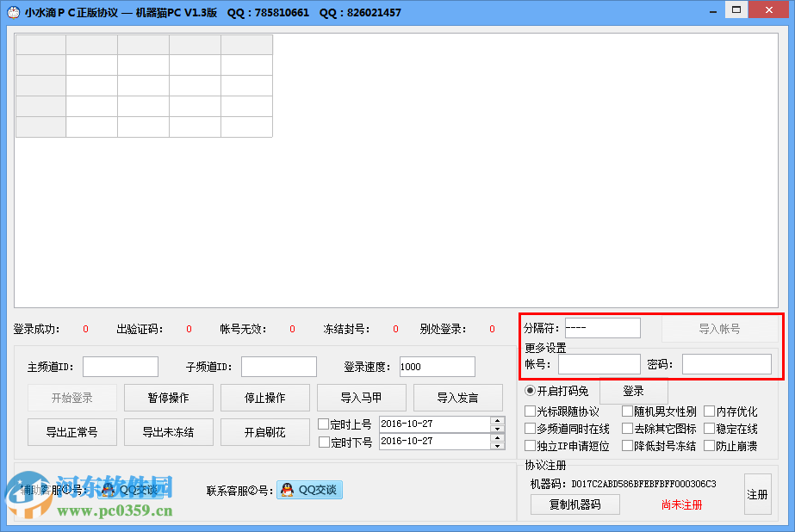
Task: Click the 登录 button
Action: click(x=633, y=390)
